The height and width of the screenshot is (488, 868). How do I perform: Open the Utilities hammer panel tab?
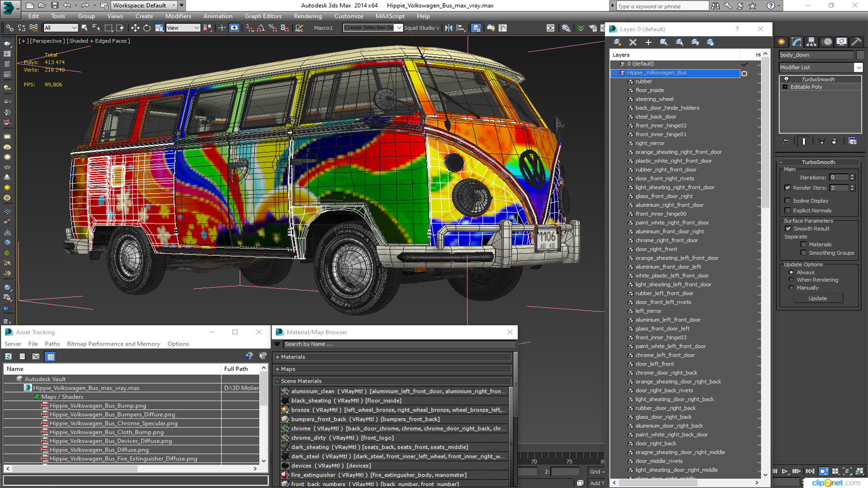(x=856, y=42)
